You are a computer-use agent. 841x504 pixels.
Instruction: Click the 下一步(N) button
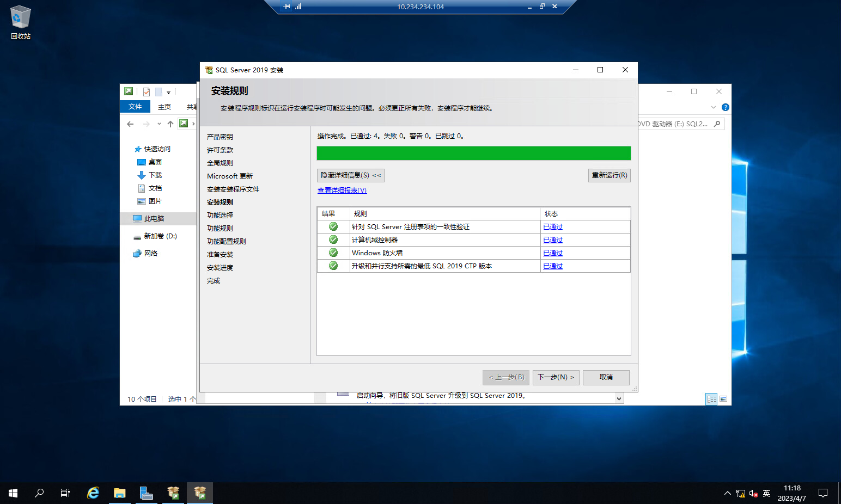coord(556,377)
